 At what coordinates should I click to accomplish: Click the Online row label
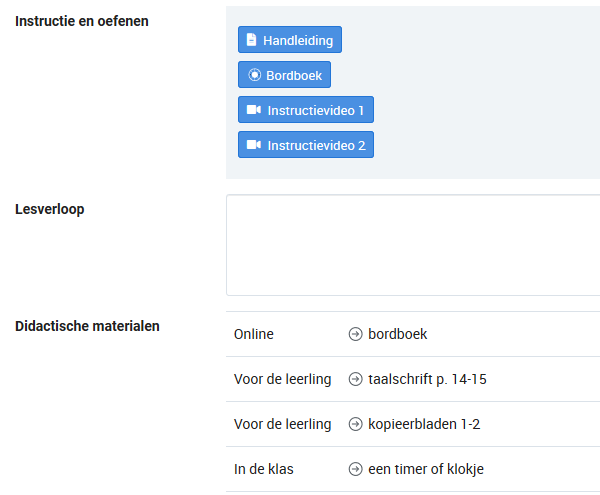point(254,334)
